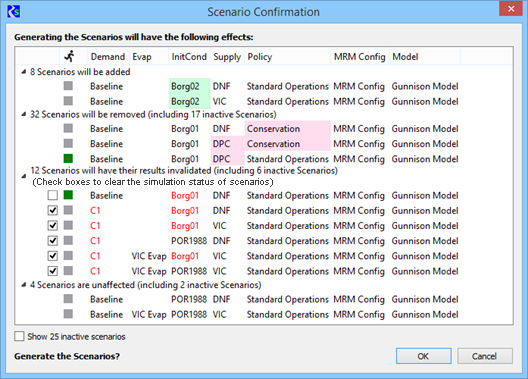Click gray status square of Baseline POR1988 DNF row
Viewport: 528px width, 379px height.
pos(68,299)
